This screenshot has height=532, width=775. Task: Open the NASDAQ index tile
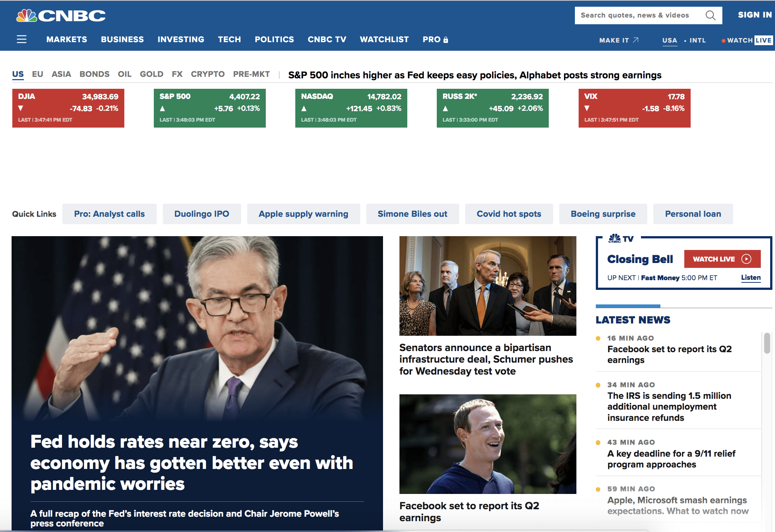pos(351,108)
